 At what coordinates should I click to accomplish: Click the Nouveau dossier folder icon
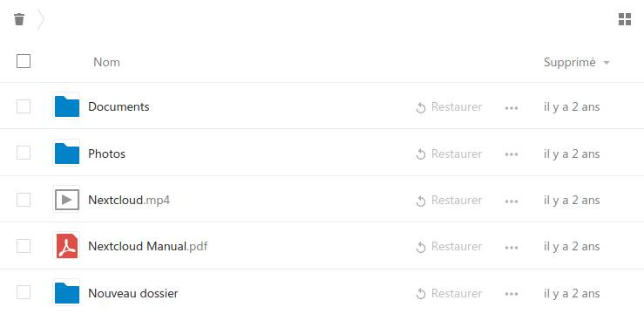66,293
